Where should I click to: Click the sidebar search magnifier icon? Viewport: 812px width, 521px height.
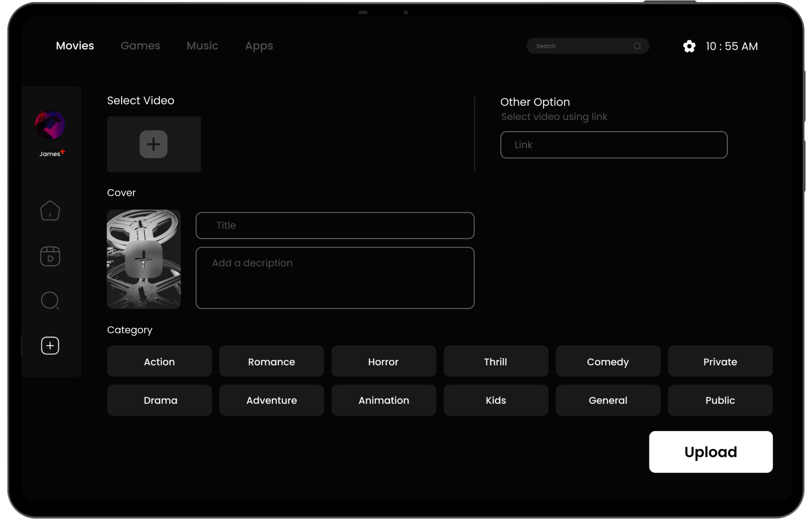point(50,300)
